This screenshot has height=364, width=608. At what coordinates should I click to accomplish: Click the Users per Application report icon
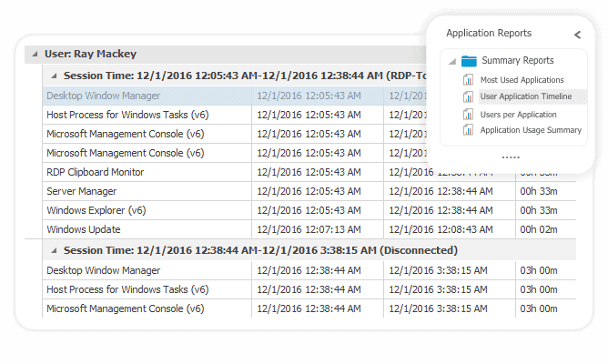(x=469, y=115)
